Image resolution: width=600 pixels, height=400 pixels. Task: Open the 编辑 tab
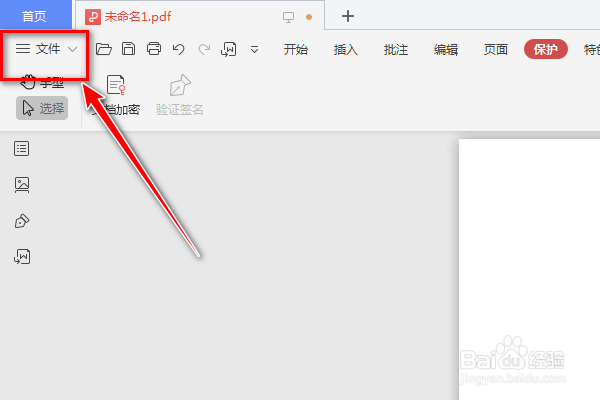point(446,49)
